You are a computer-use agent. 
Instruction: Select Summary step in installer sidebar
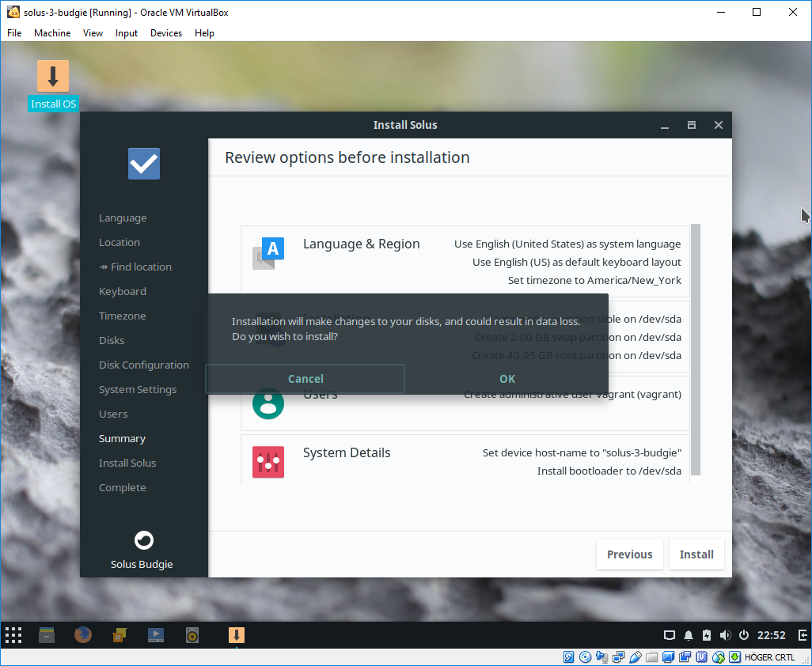tap(122, 438)
